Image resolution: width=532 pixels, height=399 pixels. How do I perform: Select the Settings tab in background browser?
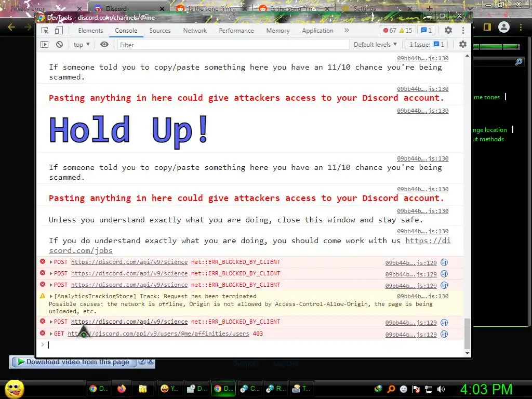pyautogui.click(x=377, y=8)
